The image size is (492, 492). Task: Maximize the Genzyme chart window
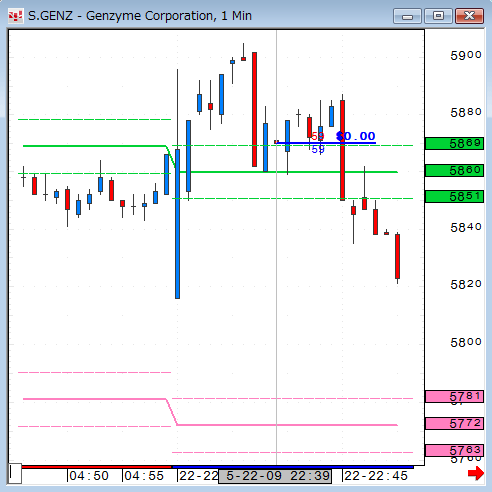point(438,16)
